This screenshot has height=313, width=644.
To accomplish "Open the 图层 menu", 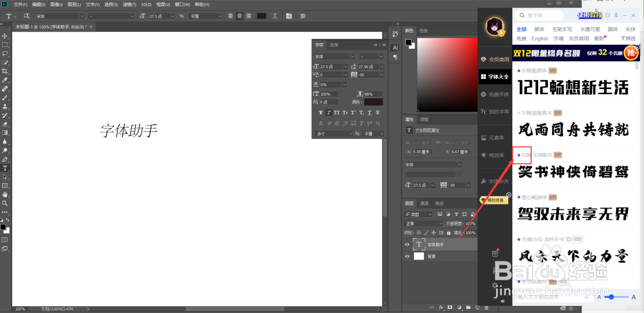I will (x=73, y=4).
